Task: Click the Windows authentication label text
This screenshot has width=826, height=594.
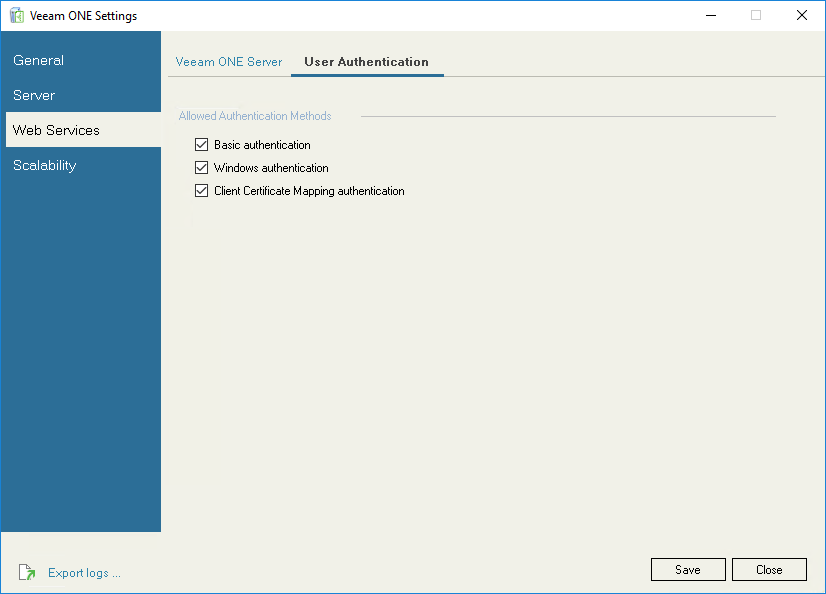Action: tap(271, 168)
